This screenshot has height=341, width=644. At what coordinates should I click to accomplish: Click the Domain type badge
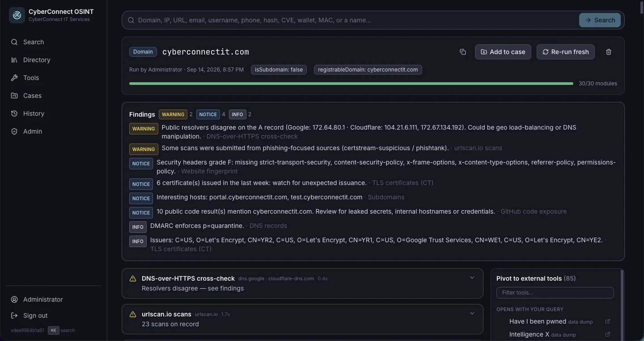pyautogui.click(x=143, y=52)
